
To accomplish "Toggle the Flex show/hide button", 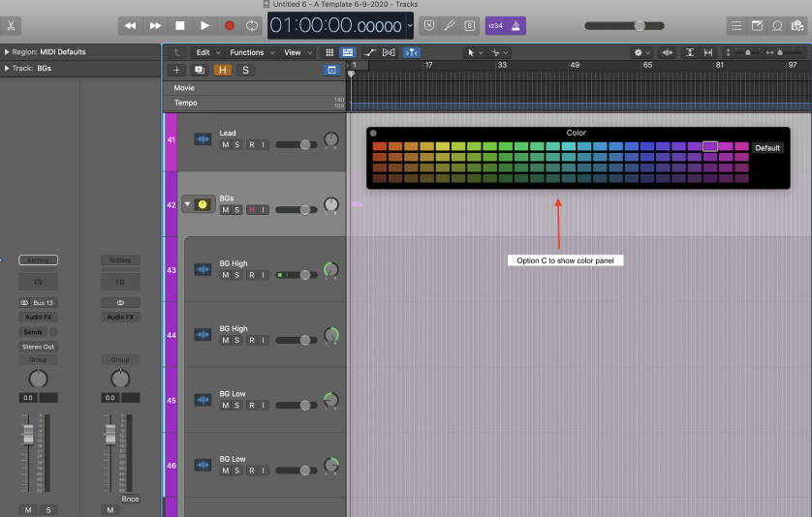I will click(x=389, y=52).
